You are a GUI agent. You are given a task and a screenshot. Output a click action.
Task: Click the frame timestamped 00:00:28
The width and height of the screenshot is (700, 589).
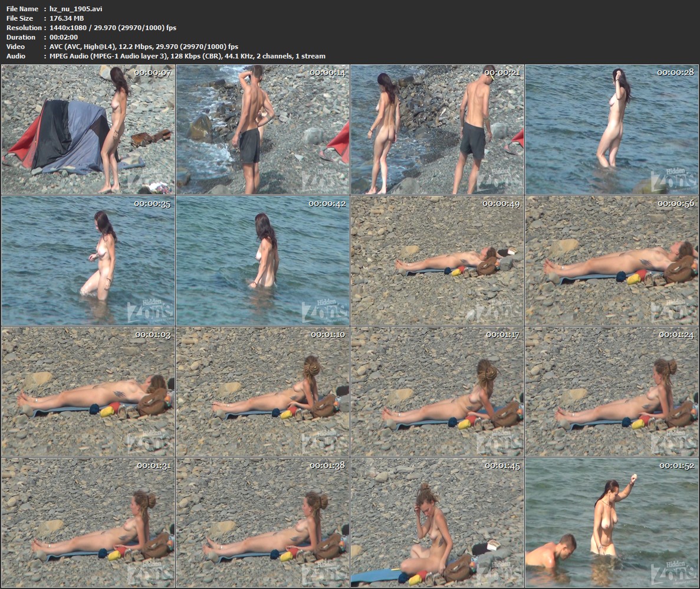(x=612, y=130)
